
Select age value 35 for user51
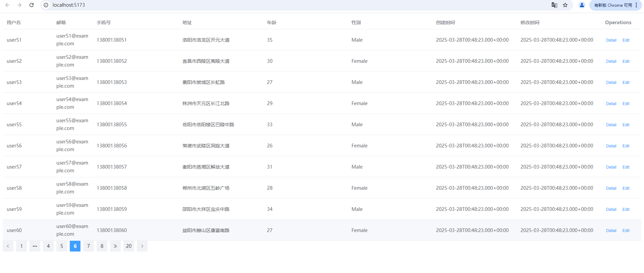click(x=270, y=40)
